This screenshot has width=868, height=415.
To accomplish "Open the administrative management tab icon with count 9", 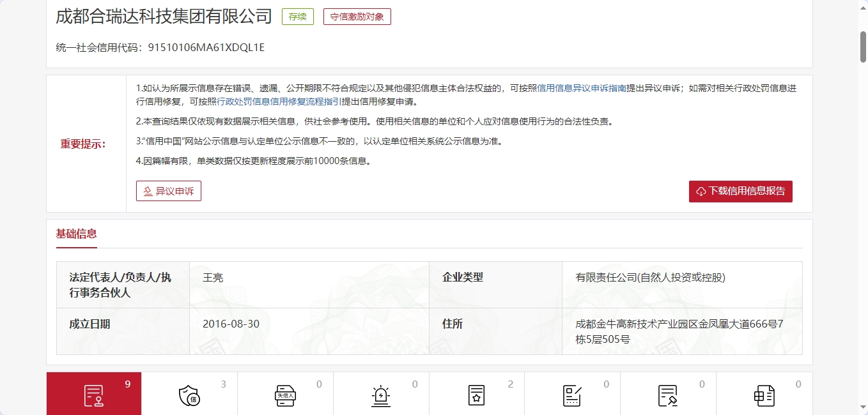I will pos(94,395).
